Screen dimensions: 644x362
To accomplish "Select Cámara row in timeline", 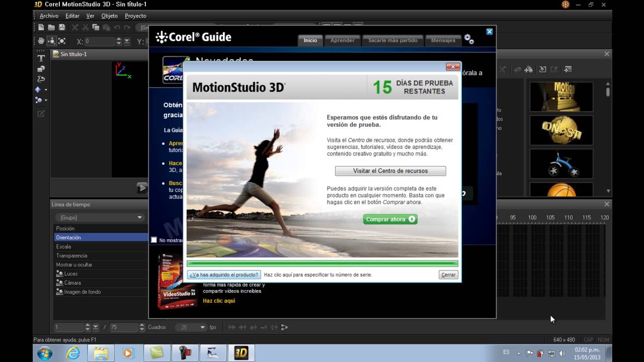I will pos(101,283).
